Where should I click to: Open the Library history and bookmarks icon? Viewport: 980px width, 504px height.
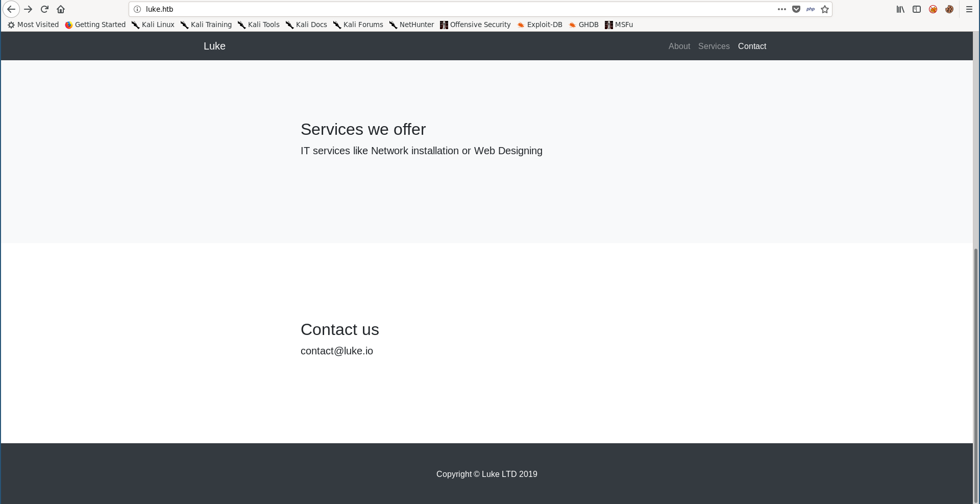(x=900, y=9)
